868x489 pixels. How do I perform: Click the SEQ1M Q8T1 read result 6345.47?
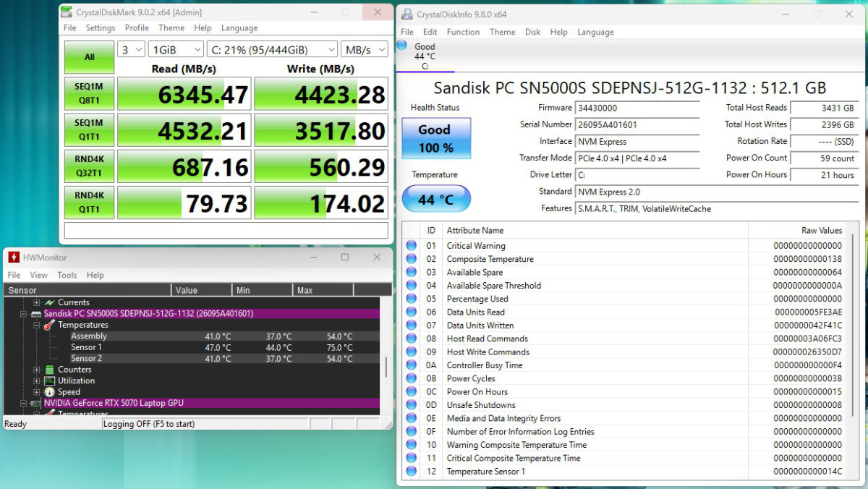click(x=184, y=94)
